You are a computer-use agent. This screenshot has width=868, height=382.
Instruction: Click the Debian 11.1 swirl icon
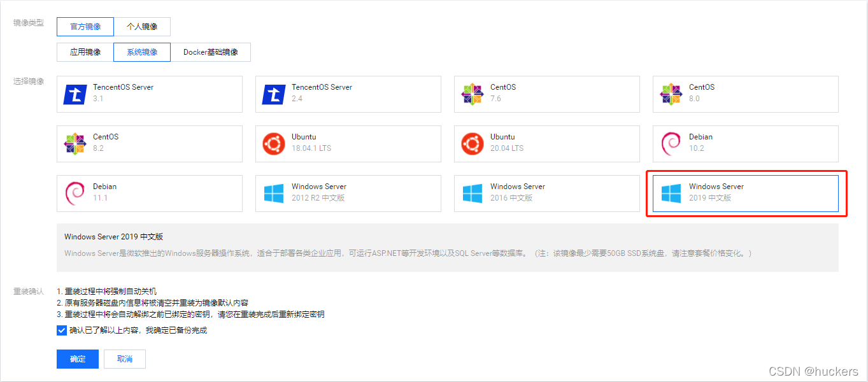coord(75,194)
